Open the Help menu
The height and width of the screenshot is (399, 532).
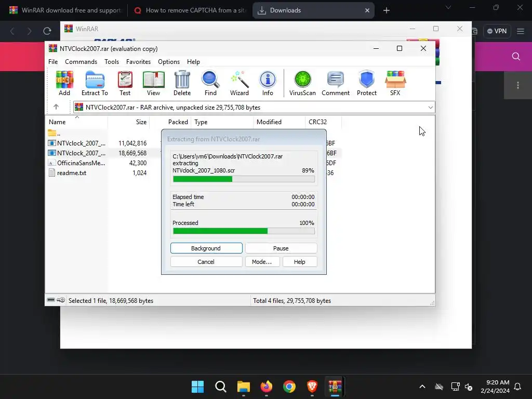[x=193, y=62]
